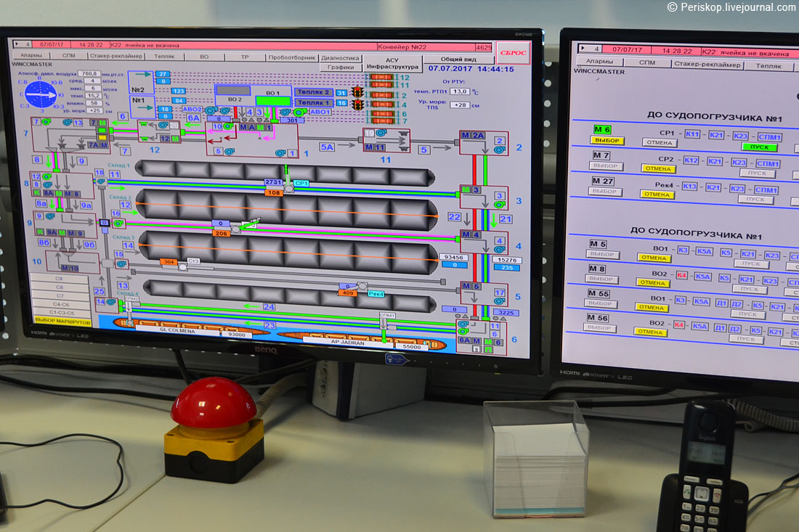Click fan icon next to box 19
This screenshot has width=799, height=532.
[x=381, y=133]
